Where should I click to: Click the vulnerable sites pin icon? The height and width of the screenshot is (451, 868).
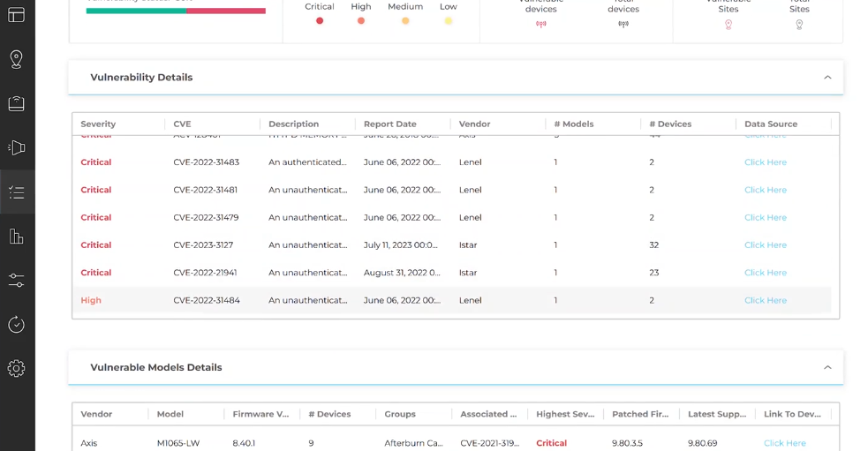pyautogui.click(x=728, y=25)
